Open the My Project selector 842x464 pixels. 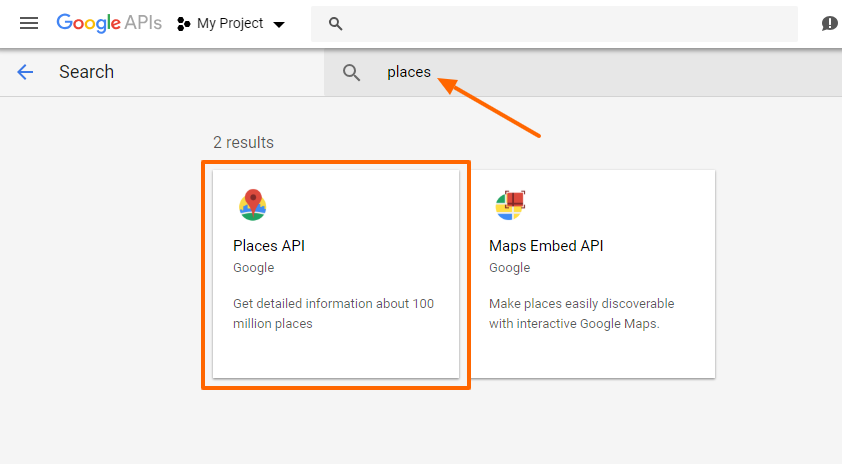[230, 24]
